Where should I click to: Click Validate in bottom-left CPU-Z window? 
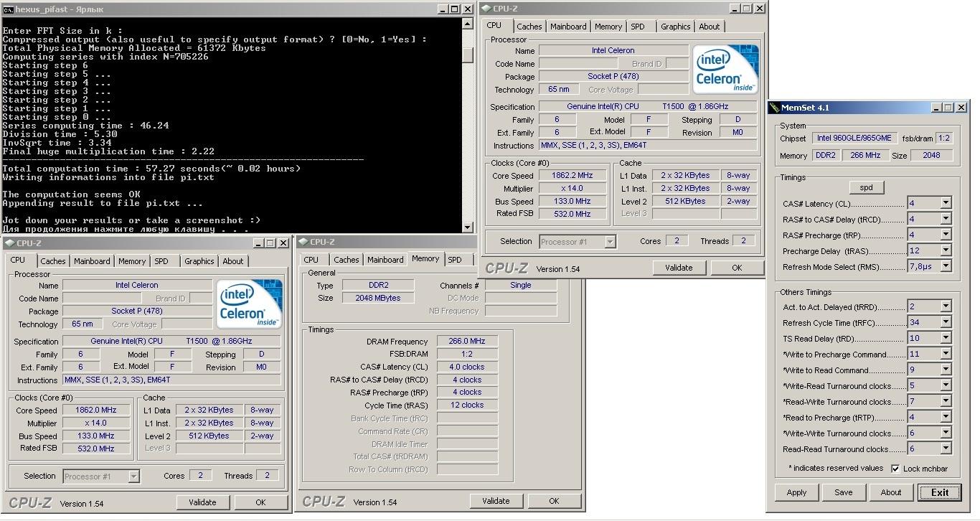[202, 502]
